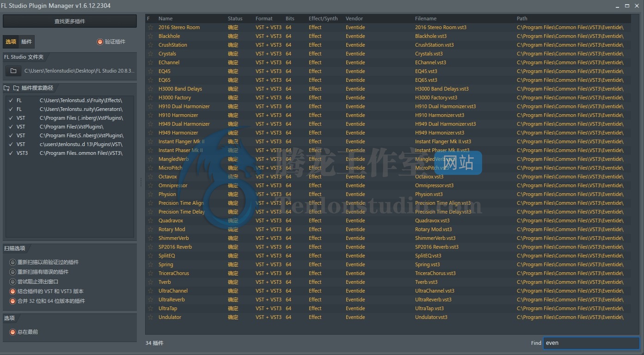Favorite the Undulator plugin
This screenshot has width=644, height=355.
point(150,317)
